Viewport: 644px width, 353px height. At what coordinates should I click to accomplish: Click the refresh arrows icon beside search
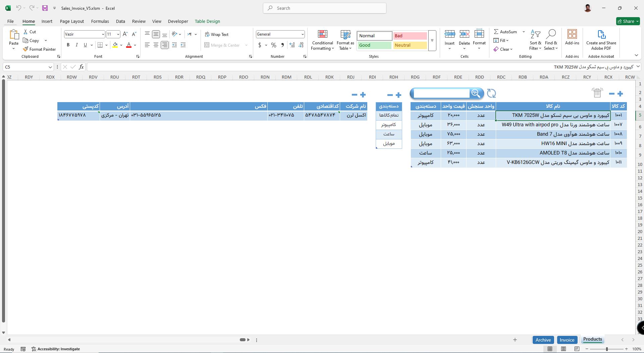[x=491, y=93]
